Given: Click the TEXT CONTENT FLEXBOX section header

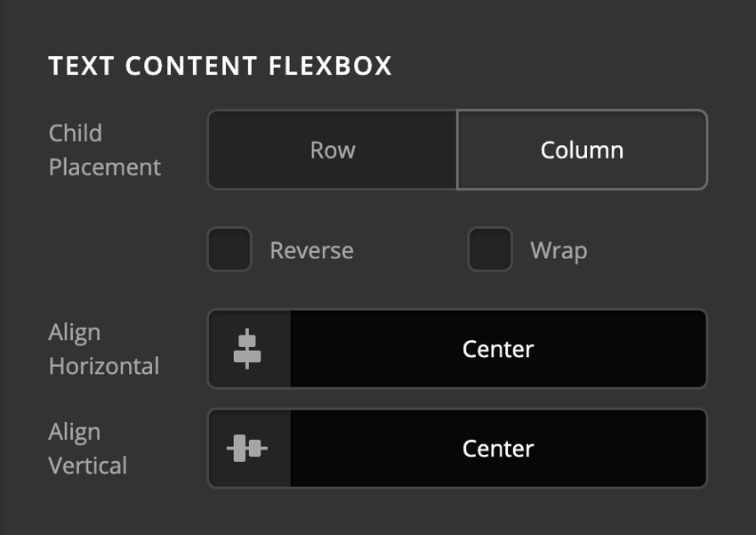Looking at the screenshot, I should pyautogui.click(x=222, y=65).
